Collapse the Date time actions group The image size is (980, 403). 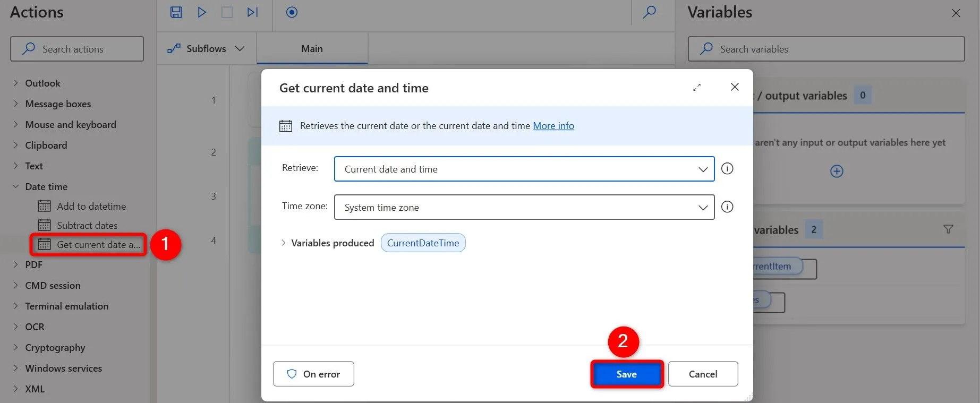tap(16, 187)
